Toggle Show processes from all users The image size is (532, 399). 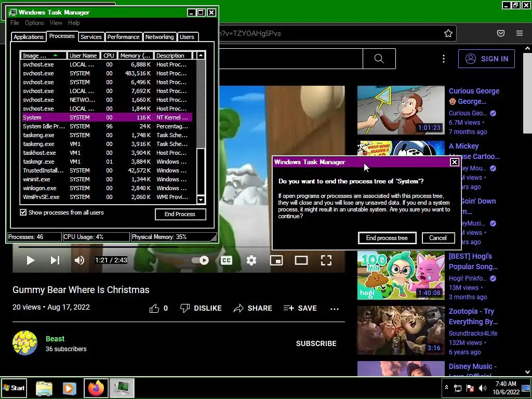click(23, 212)
